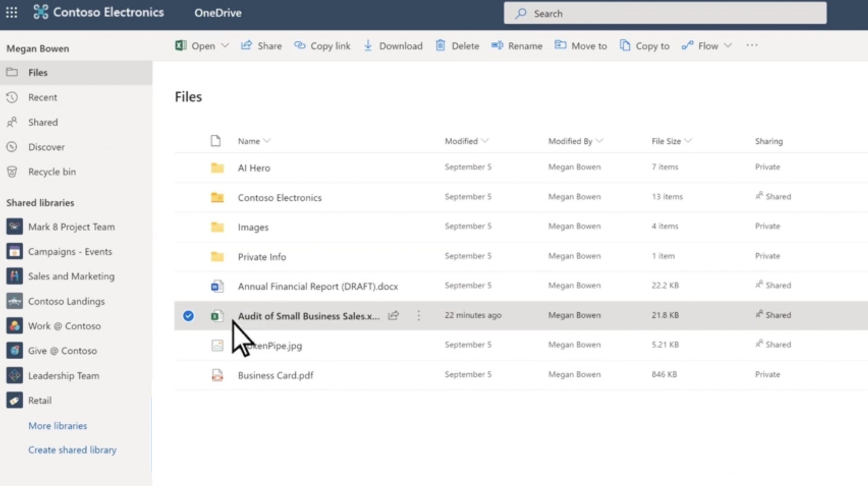This screenshot has width=868, height=486.
Task: Click the Work @ Contoso library icon
Action: click(14, 326)
